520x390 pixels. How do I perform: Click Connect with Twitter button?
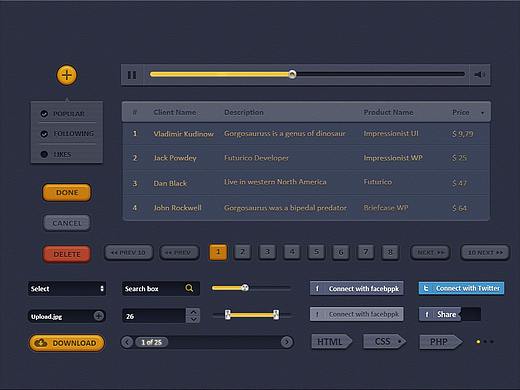pyautogui.click(x=462, y=288)
